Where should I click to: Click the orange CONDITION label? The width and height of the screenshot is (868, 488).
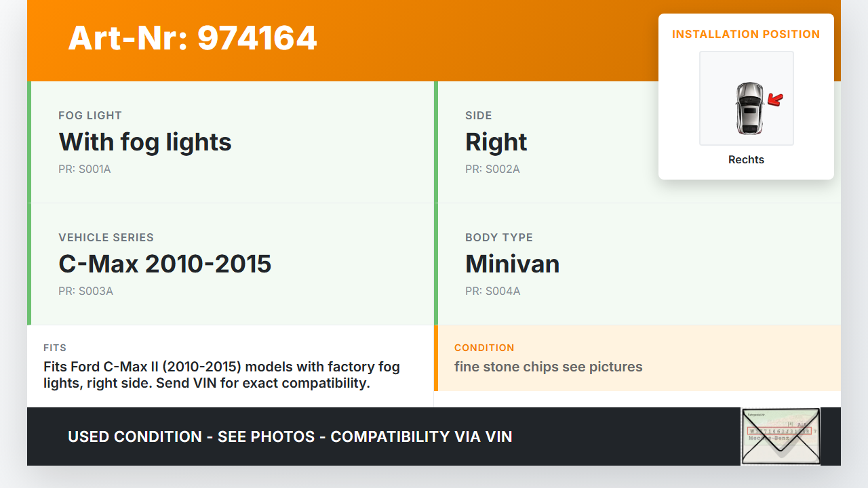coord(484,348)
